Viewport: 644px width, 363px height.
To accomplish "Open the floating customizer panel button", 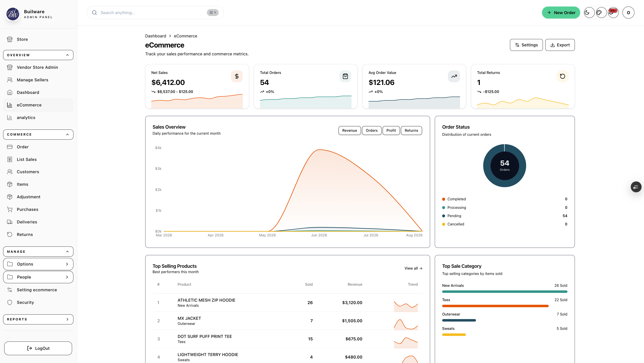I will pos(636,187).
